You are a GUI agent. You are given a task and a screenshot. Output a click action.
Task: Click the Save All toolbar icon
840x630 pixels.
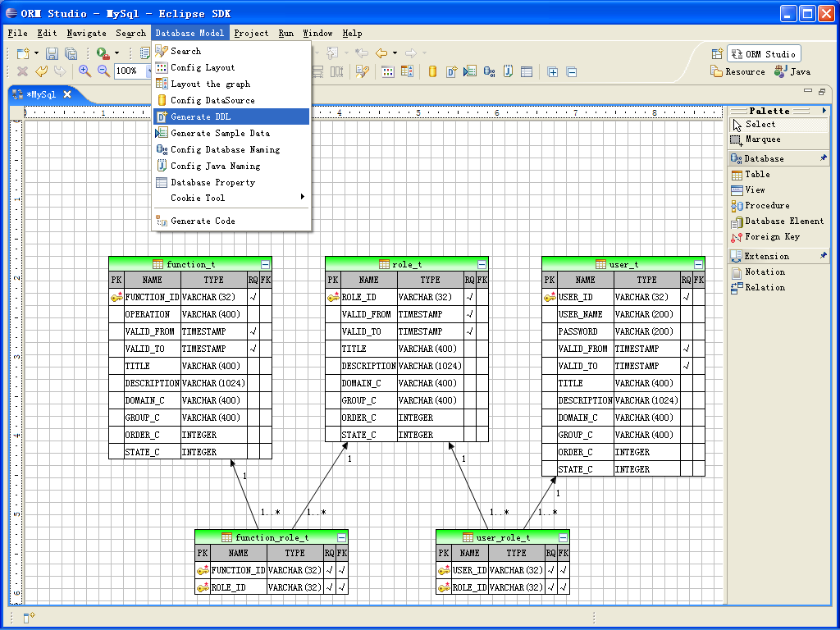coord(71,53)
